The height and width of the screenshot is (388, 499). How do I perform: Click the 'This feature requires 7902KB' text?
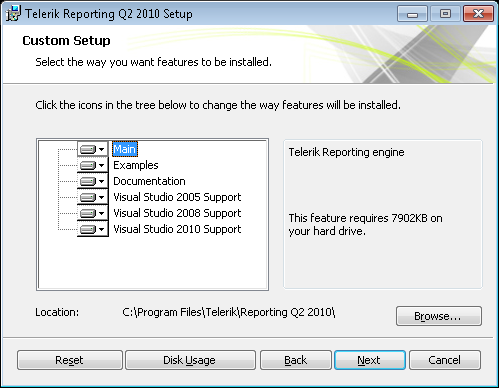365,224
